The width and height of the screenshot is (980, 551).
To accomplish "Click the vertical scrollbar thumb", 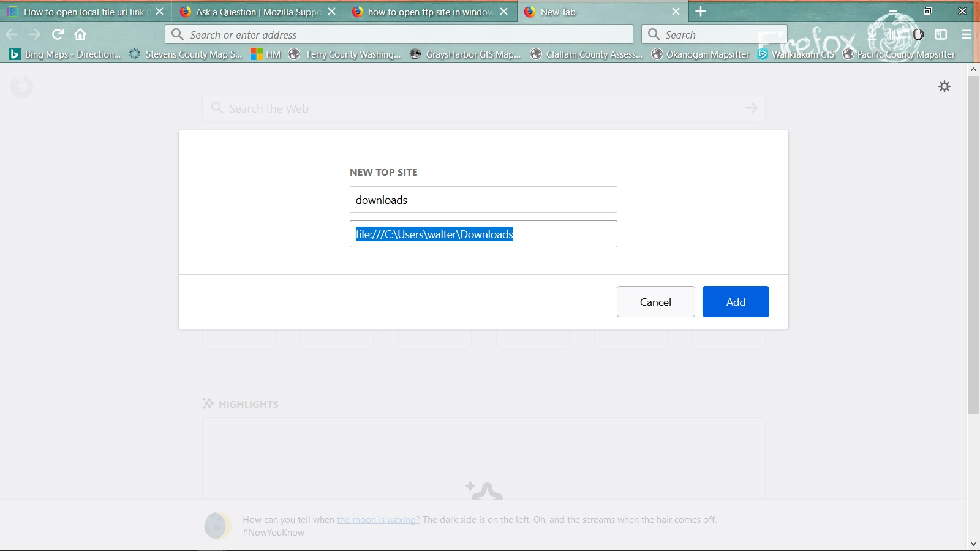I will (x=973, y=245).
